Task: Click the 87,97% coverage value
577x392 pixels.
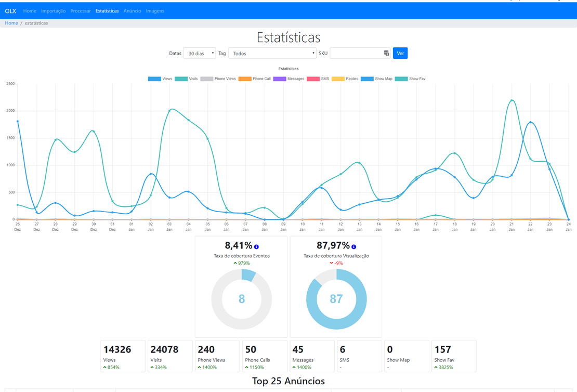Action: coord(333,245)
